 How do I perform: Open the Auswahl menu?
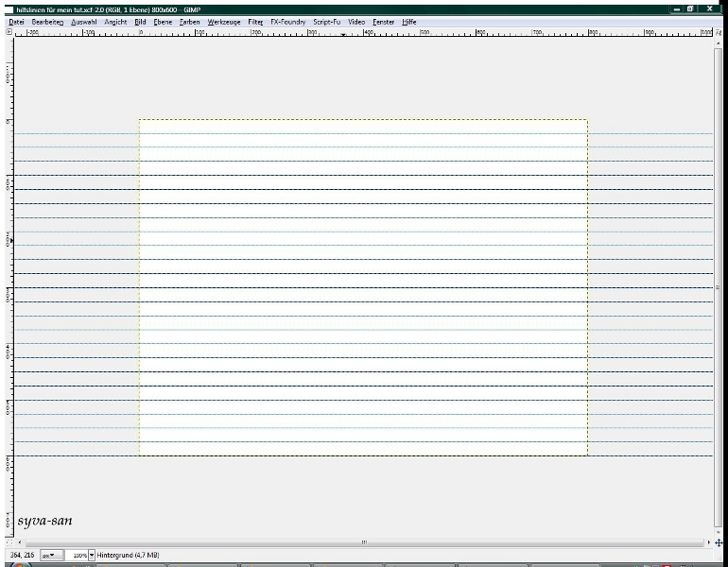pyautogui.click(x=83, y=22)
